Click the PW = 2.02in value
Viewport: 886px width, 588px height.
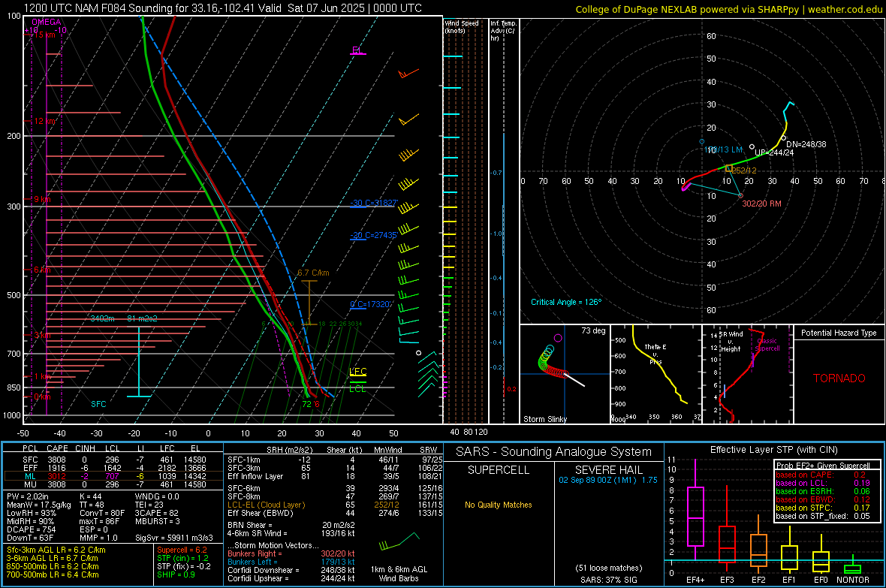(28, 496)
